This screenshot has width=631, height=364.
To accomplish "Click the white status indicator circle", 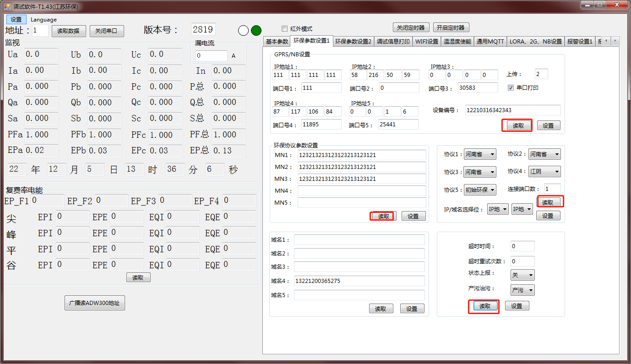I will 244,31.
